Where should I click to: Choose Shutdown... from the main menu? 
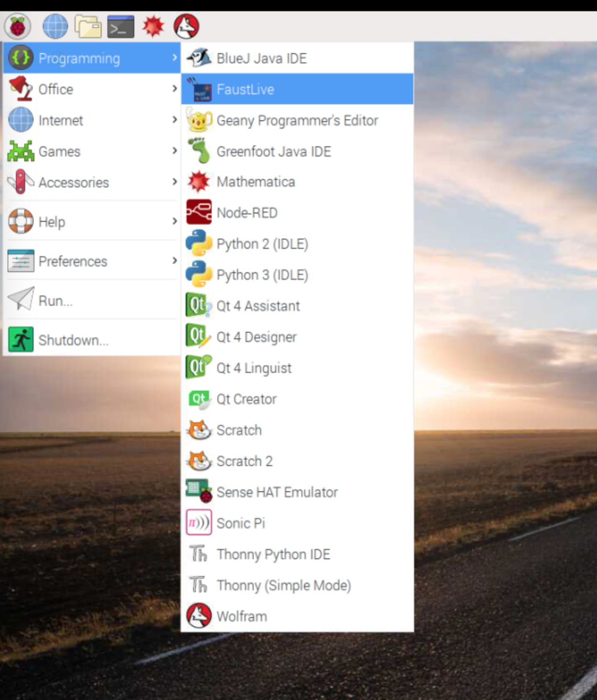click(92, 340)
